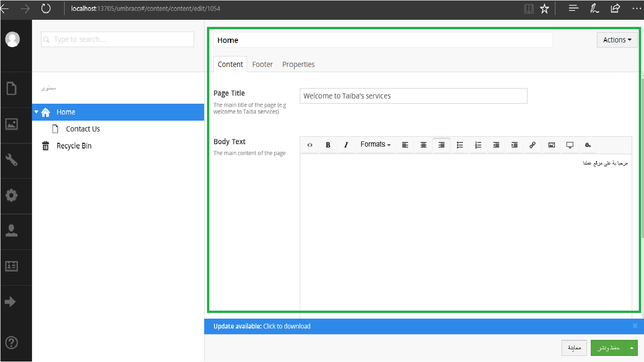
Task: Apply italic formatting in the editor toolbar
Action: click(346, 145)
